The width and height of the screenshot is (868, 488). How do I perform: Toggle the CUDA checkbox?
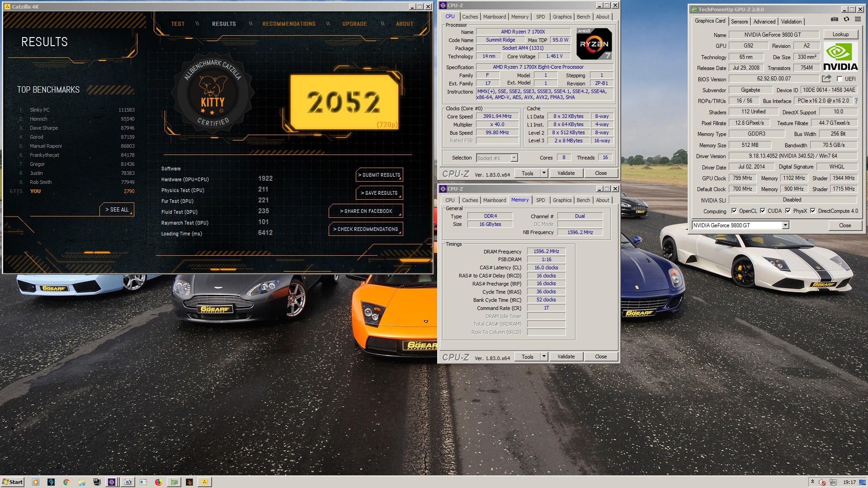click(x=763, y=211)
